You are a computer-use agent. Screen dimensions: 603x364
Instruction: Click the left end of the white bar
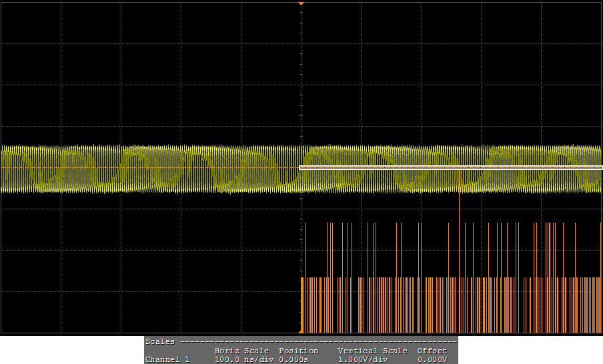301,168
